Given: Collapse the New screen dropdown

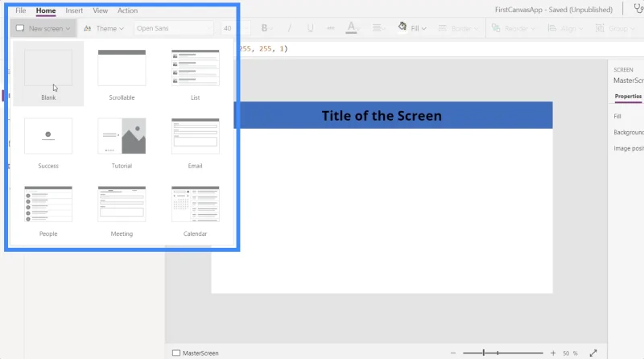Looking at the screenshot, I should pos(43,28).
